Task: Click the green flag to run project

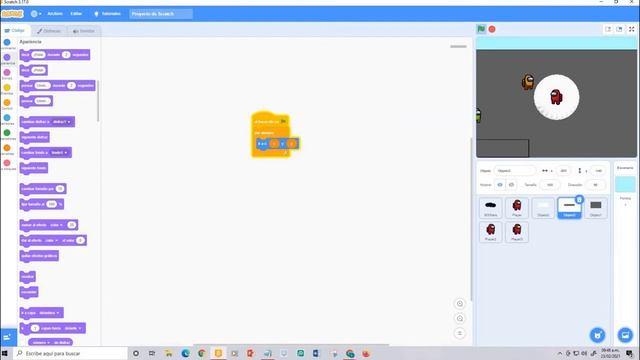Action: 481,29
